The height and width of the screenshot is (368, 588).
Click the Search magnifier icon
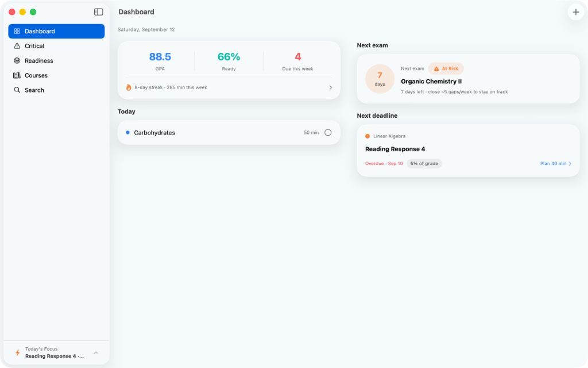[17, 90]
